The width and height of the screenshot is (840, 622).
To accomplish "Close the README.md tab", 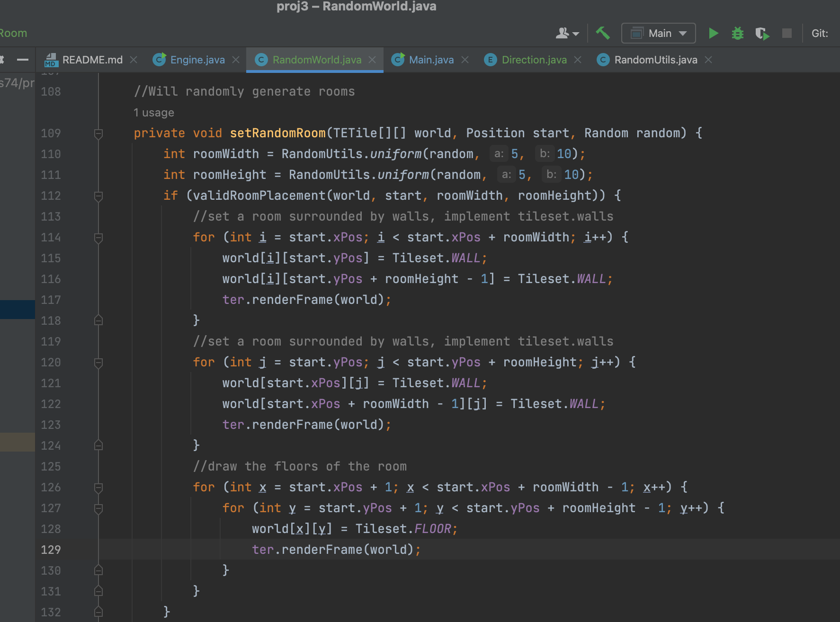I will click(x=134, y=60).
